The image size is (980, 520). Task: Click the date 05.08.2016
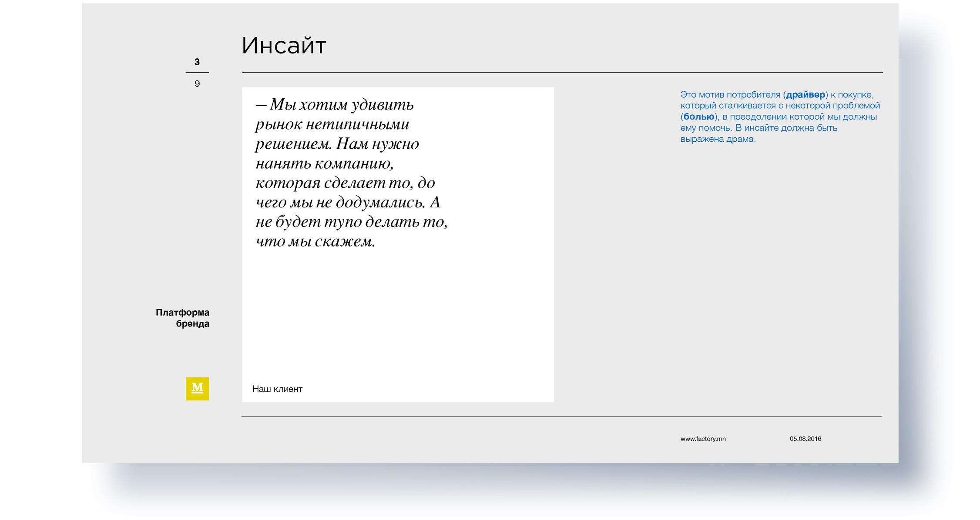805,439
